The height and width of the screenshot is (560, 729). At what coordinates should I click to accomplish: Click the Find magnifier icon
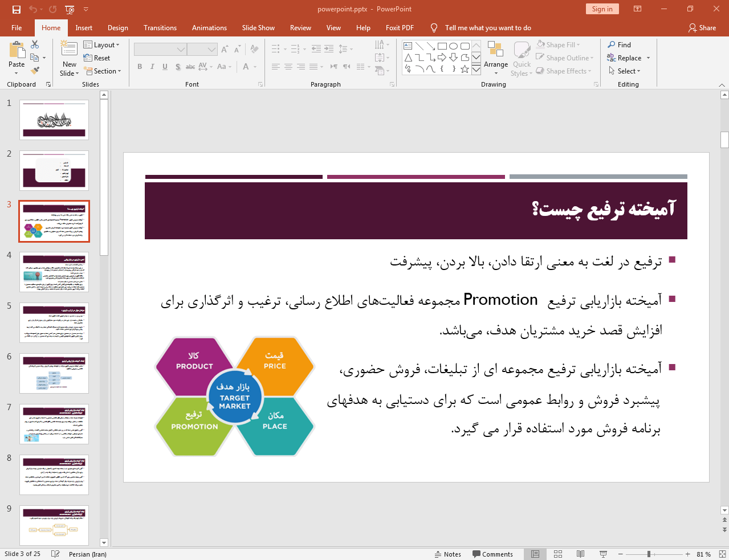click(x=612, y=44)
